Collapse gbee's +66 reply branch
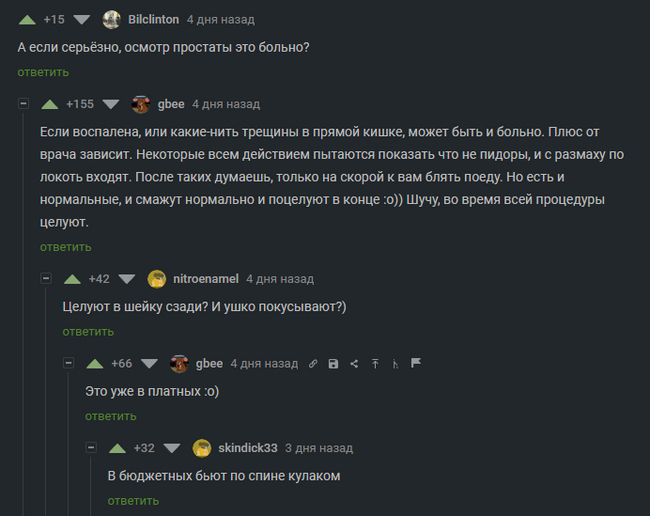This screenshot has width=650, height=516. coord(69,364)
